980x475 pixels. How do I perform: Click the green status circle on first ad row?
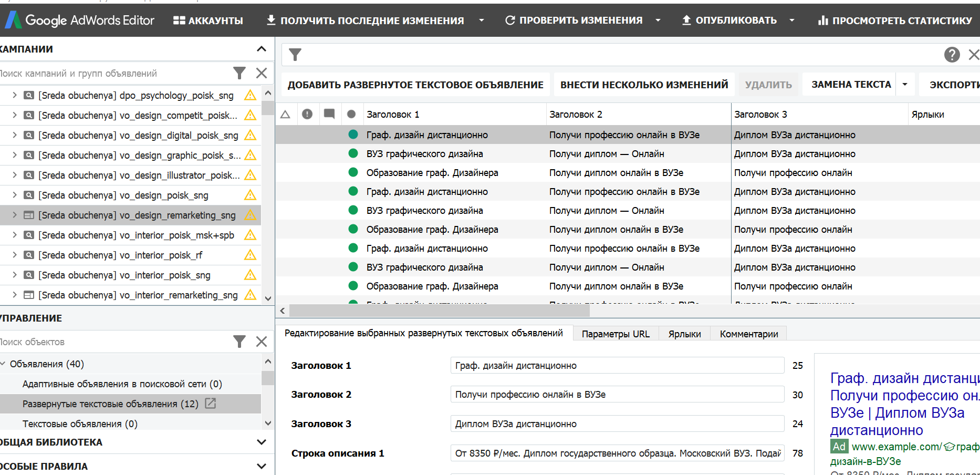pos(352,135)
